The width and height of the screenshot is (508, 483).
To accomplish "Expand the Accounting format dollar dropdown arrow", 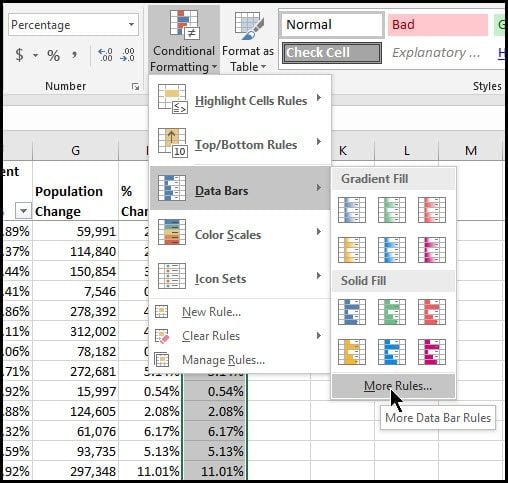I will (x=35, y=55).
